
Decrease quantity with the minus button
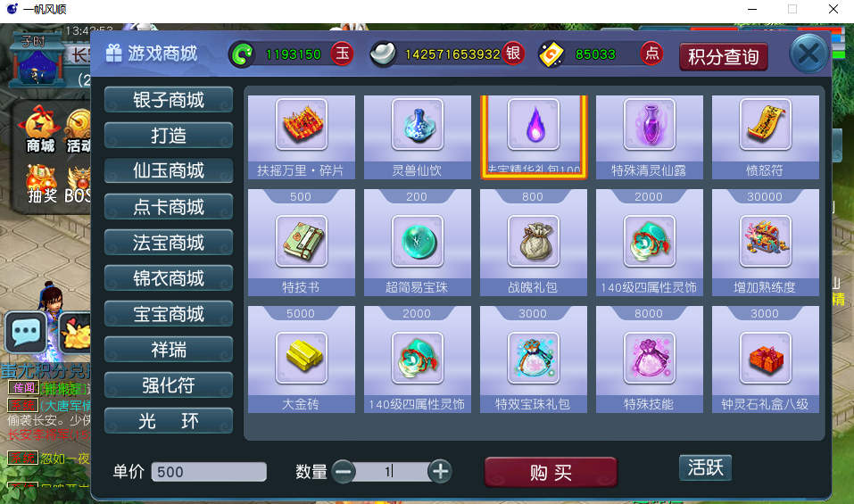344,471
